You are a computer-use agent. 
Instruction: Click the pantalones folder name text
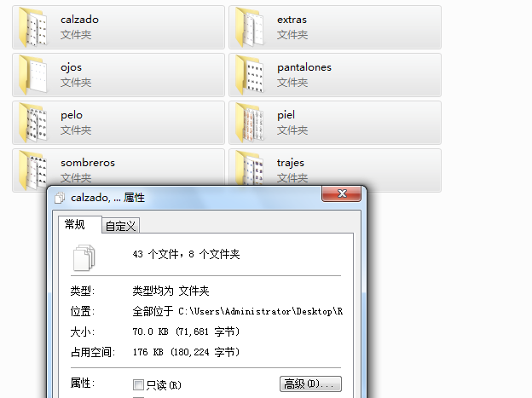click(304, 67)
